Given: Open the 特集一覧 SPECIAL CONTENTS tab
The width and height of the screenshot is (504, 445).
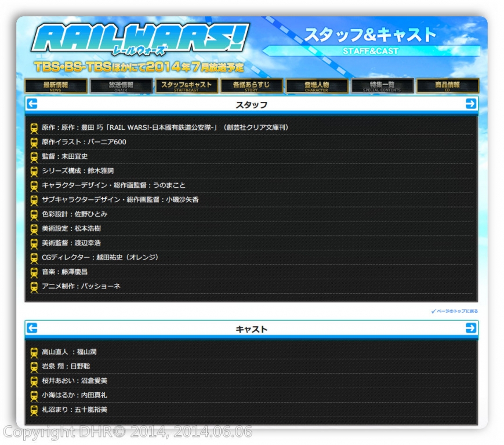Looking at the screenshot, I should 383,87.
